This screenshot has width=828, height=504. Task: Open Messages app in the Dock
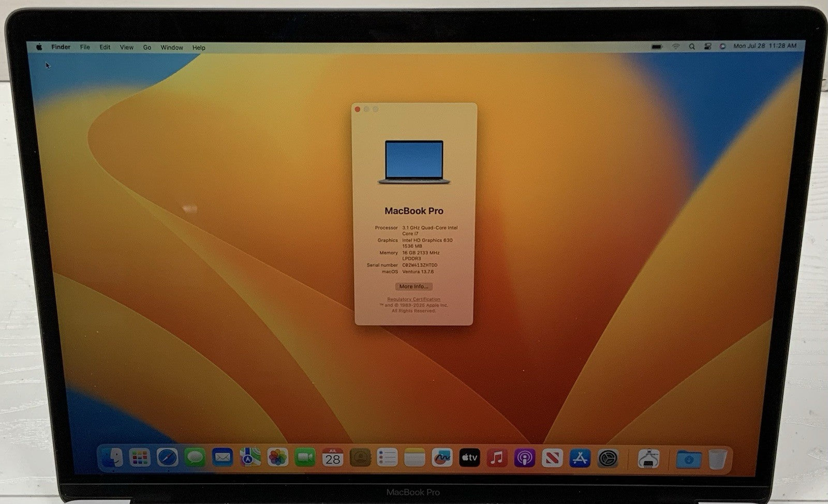tap(195, 458)
